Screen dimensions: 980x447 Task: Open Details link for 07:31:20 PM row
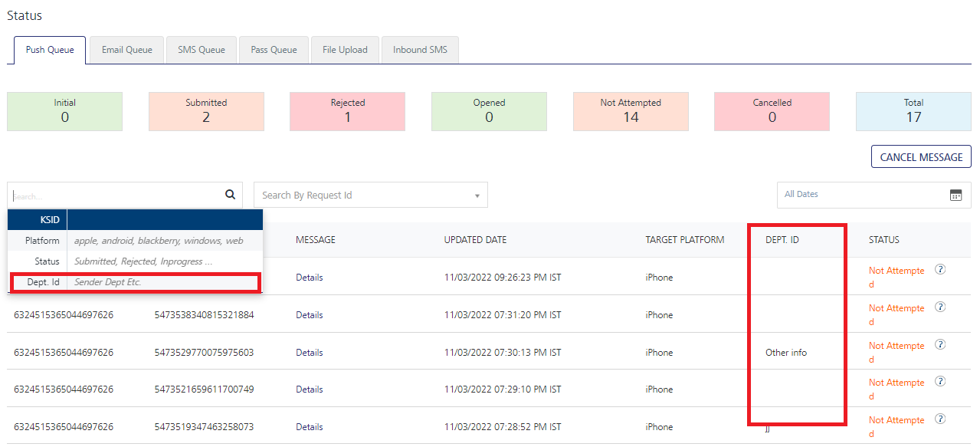point(310,315)
